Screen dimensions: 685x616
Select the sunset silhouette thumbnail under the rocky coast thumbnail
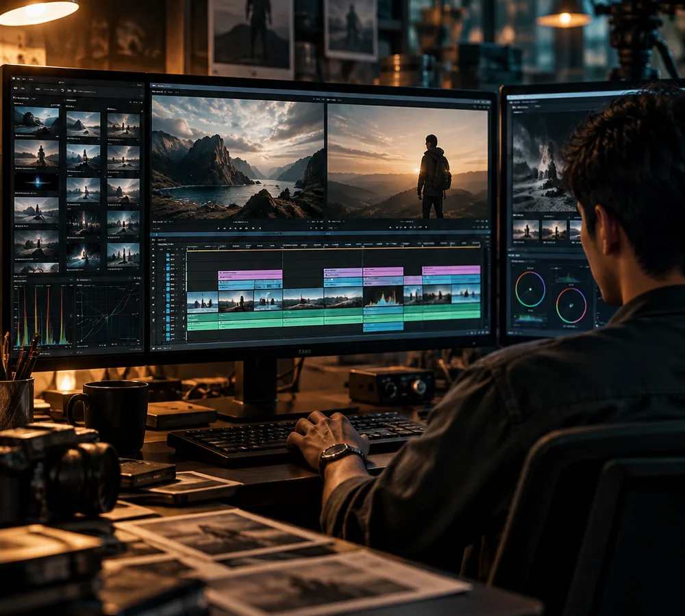point(36,153)
